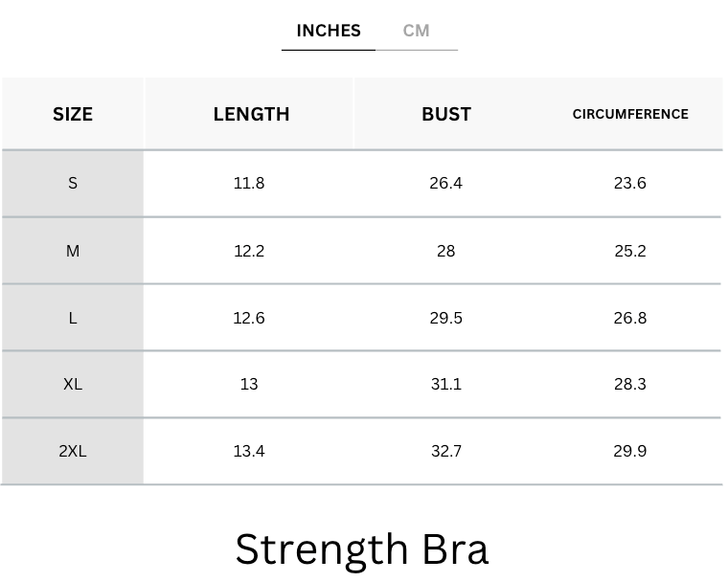Click the 29.9 circumference value for 2XL

[x=630, y=451]
